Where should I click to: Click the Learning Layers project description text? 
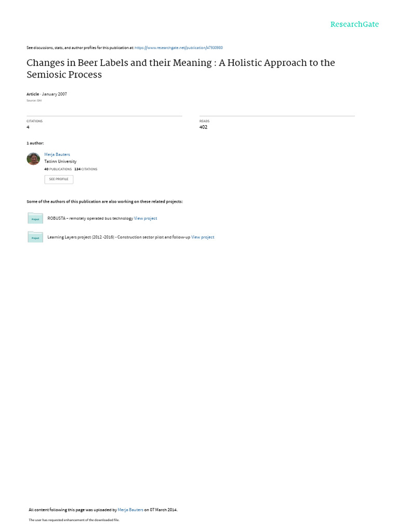click(x=119, y=237)
